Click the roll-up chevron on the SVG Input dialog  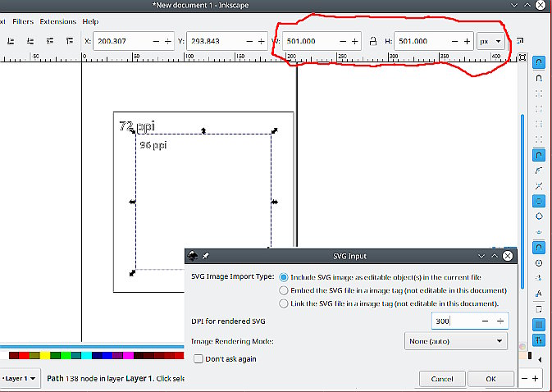pos(481,256)
